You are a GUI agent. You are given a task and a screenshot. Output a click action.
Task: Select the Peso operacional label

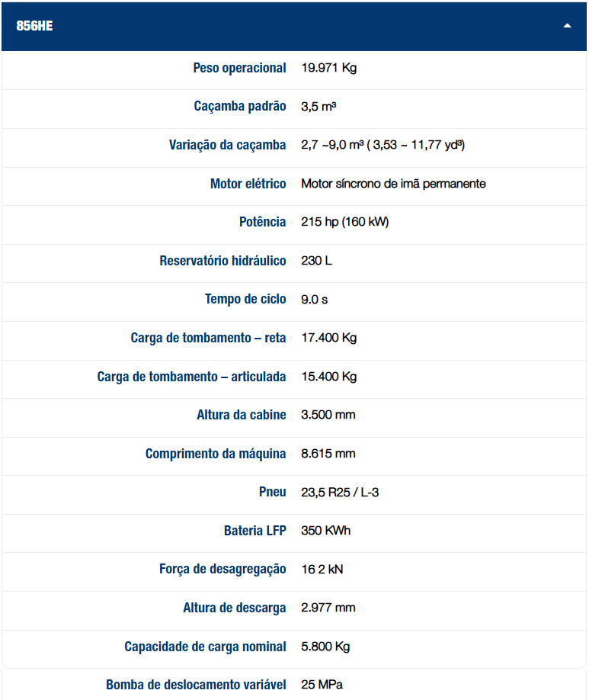pyautogui.click(x=239, y=69)
